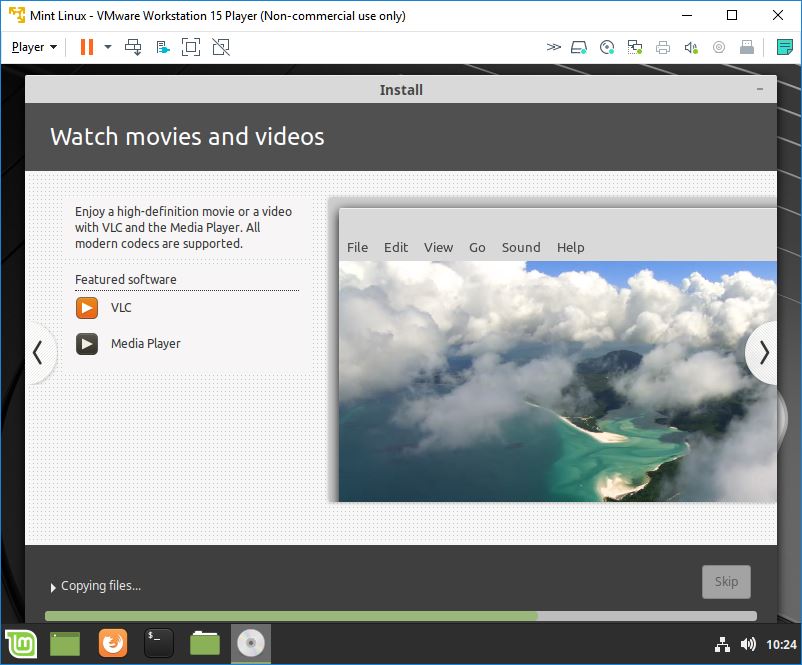Viewport: 802px width, 665px height.
Task: Click the Show Desktop panel icon
Action: [65, 644]
